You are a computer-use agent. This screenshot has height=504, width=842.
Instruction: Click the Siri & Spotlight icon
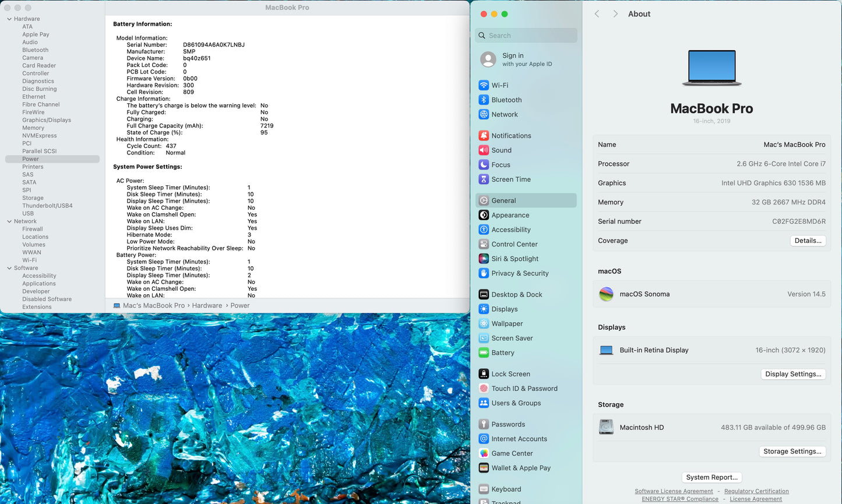484,259
